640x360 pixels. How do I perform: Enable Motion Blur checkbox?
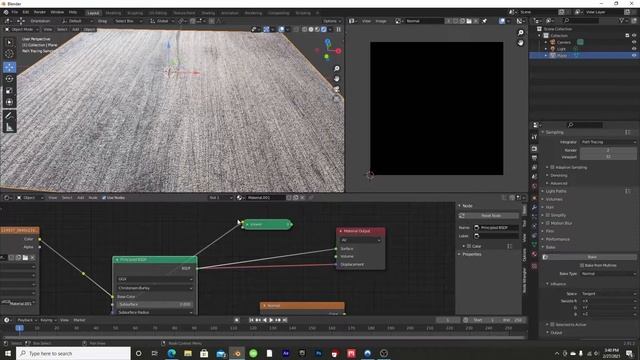click(x=548, y=223)
